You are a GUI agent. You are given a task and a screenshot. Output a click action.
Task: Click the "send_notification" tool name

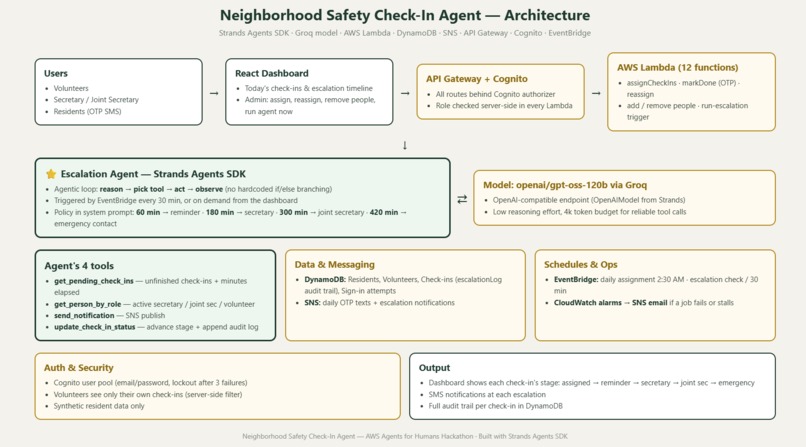point(84,315)
